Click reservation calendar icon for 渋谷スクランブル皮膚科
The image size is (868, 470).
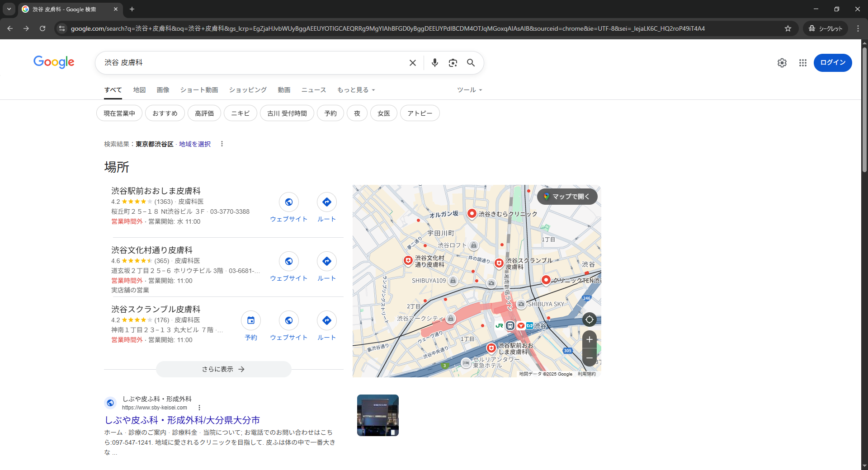tap(251, 320)
